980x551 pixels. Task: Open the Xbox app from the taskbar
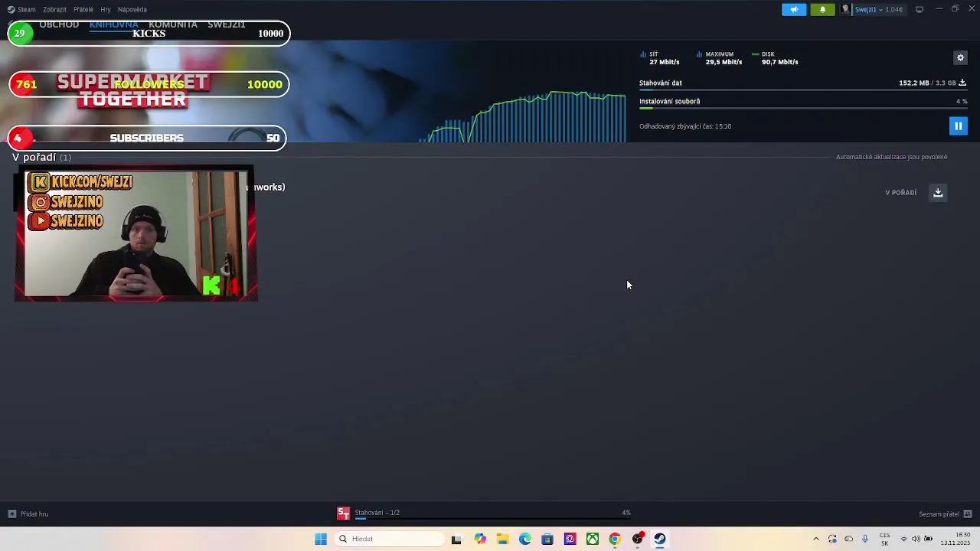[593, 539]
